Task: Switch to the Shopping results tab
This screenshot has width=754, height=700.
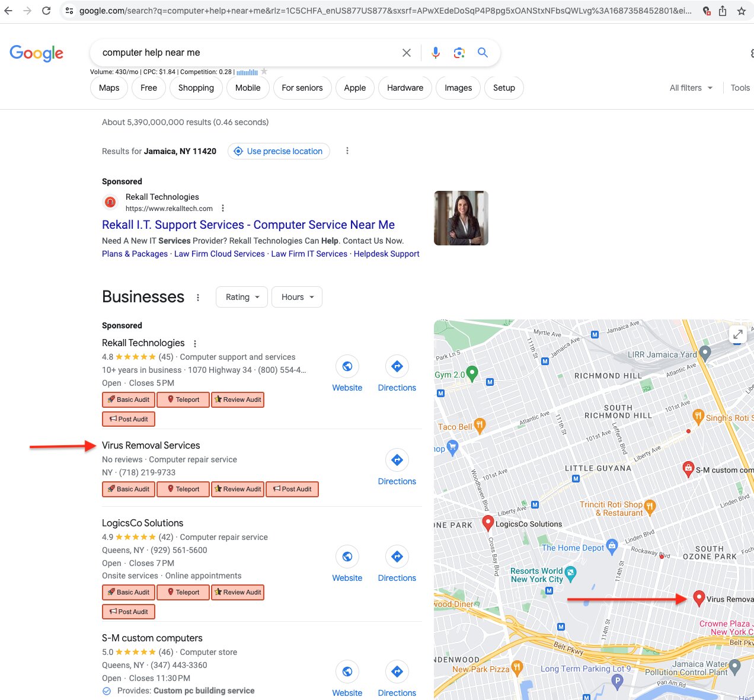Action: [x=196, y=88]
